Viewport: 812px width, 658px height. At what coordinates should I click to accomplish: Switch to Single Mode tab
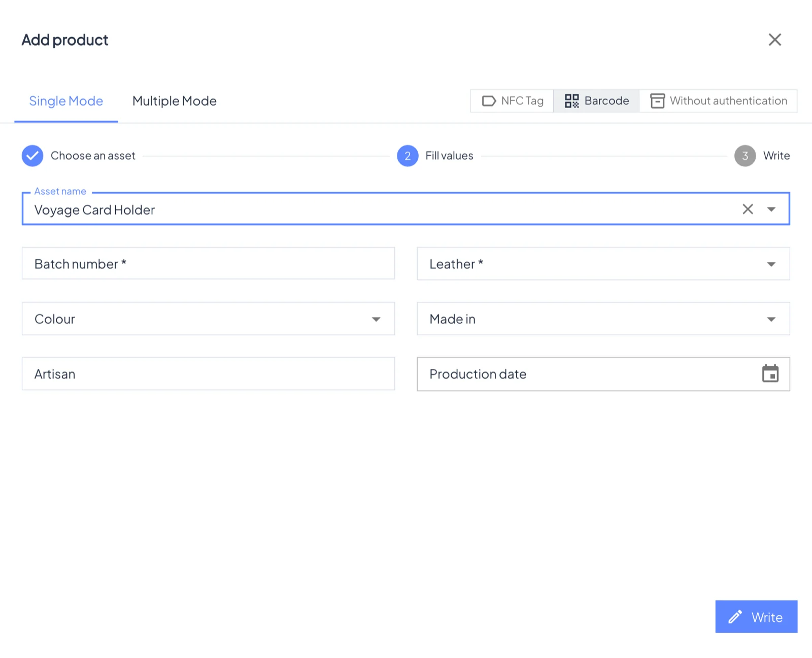[x=66, y=101]
